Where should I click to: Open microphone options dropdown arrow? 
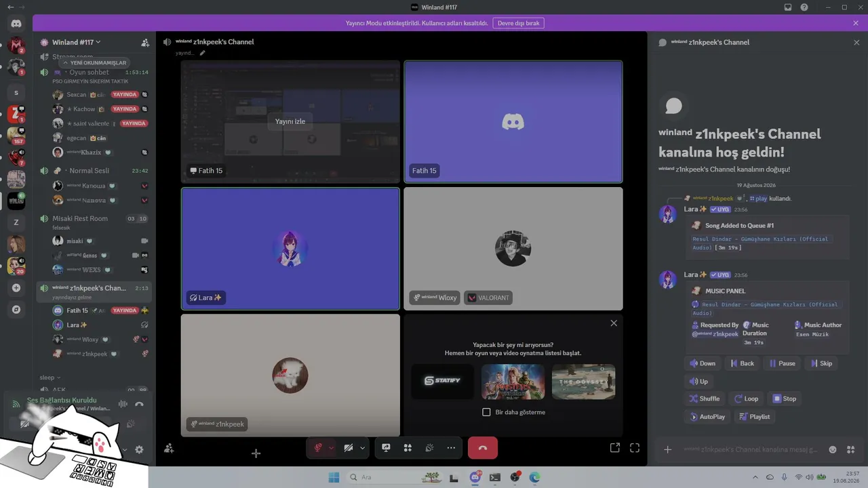(332, 448)
